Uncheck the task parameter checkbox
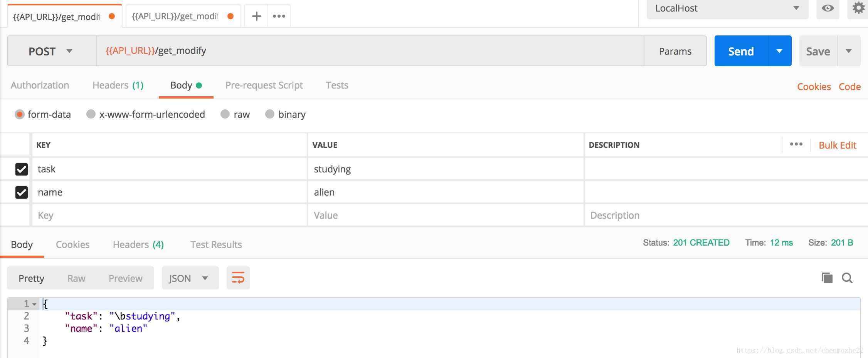The image size is (868, 358). (22, 169)
